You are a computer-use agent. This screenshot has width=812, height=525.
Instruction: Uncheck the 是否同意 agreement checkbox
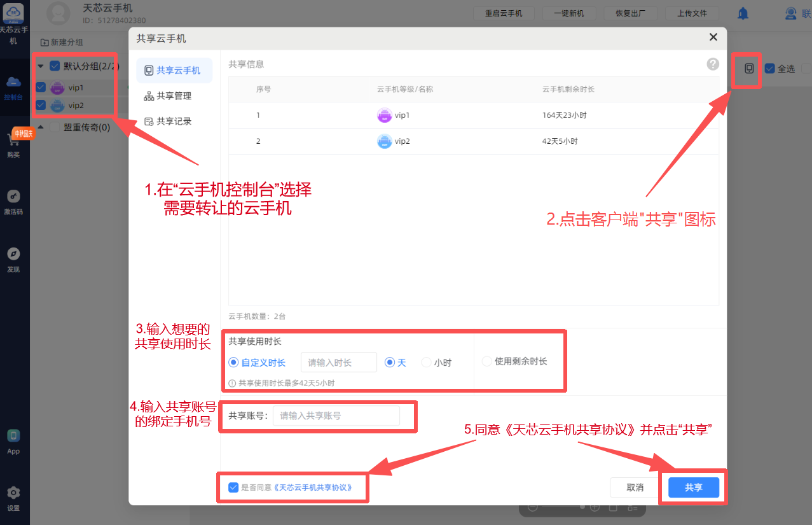coord(233,487)
